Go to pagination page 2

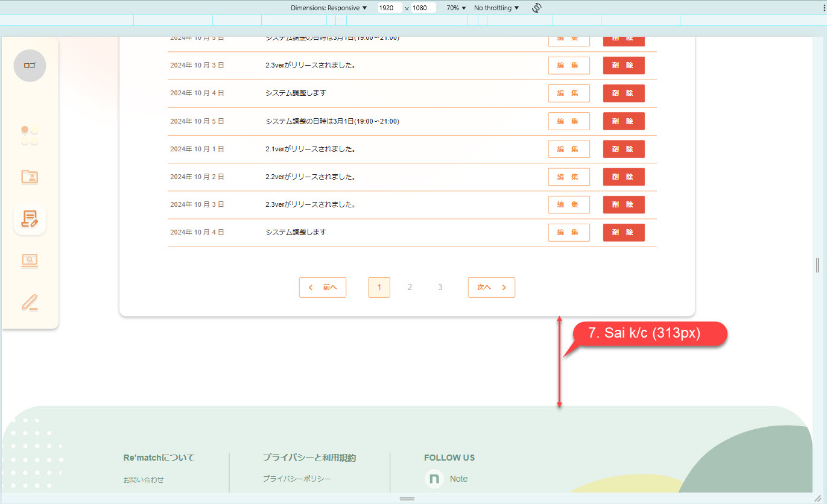click(410, 288)
